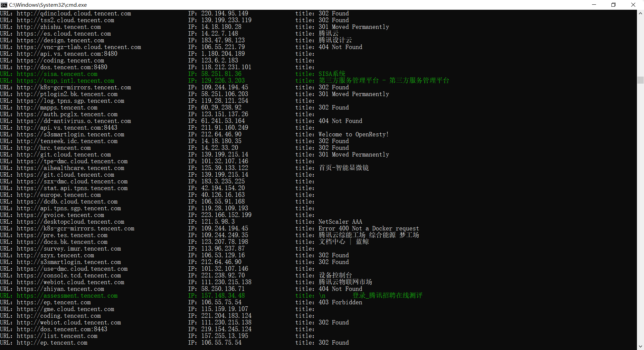This screenshot has width=644, height=350.
Task: Restore down the cmd.exe window
Action: click(x=613, y=5)
